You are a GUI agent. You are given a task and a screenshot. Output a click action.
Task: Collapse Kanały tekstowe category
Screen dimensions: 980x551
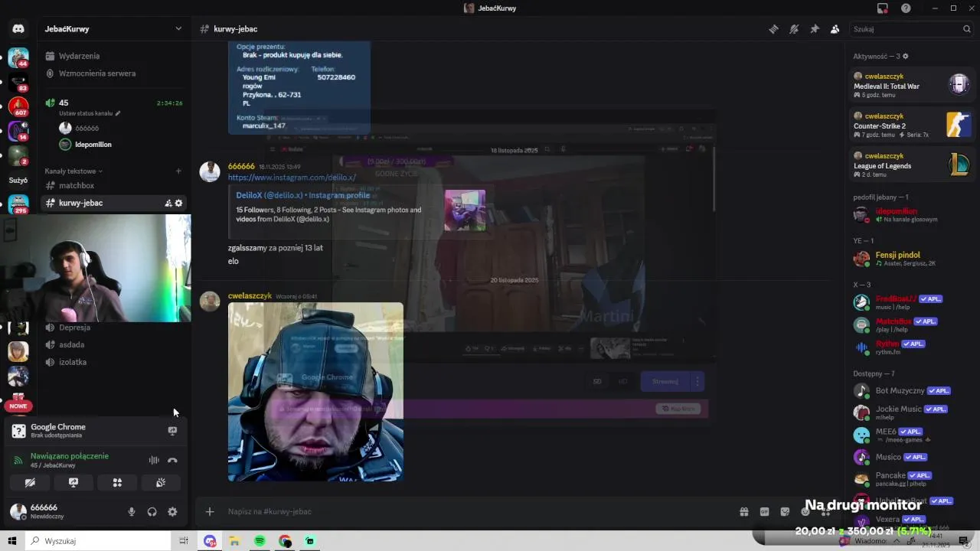[73, 171]
